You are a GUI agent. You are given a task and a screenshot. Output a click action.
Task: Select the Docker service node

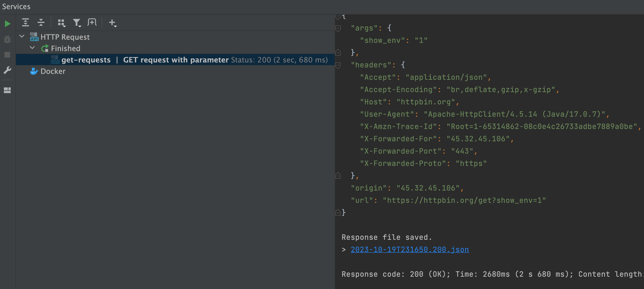[53, 71]
